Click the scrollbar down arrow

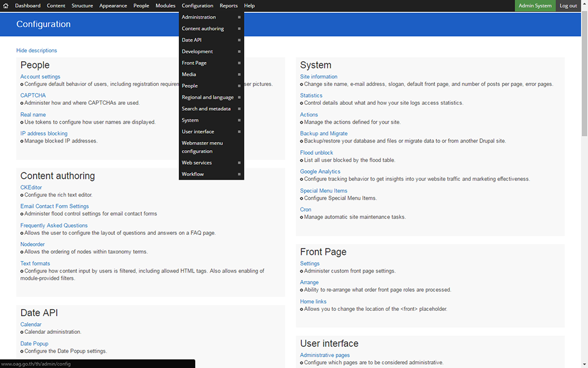click(584, 364)
